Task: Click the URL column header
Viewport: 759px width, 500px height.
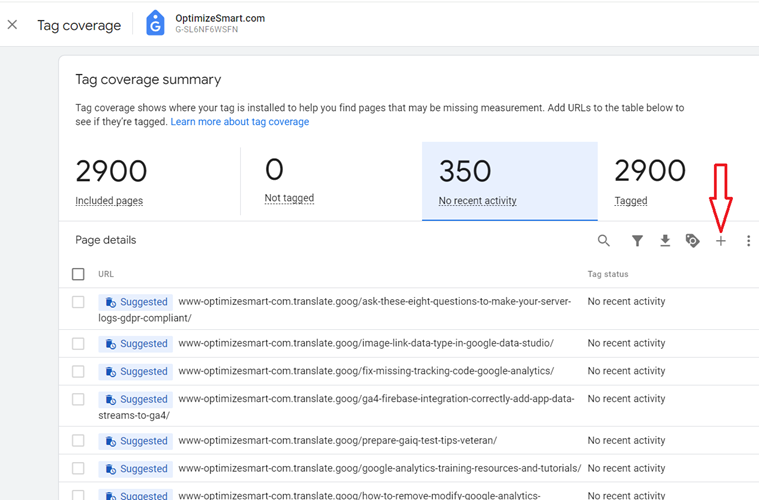Action: (x=106, y=274)
